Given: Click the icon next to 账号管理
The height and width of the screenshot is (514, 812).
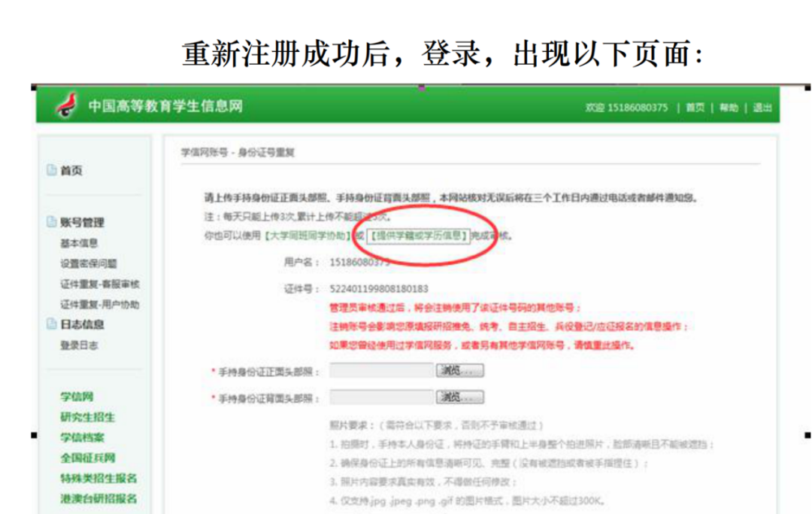Looking at the screenshot, I should click(x=51, y=222).
